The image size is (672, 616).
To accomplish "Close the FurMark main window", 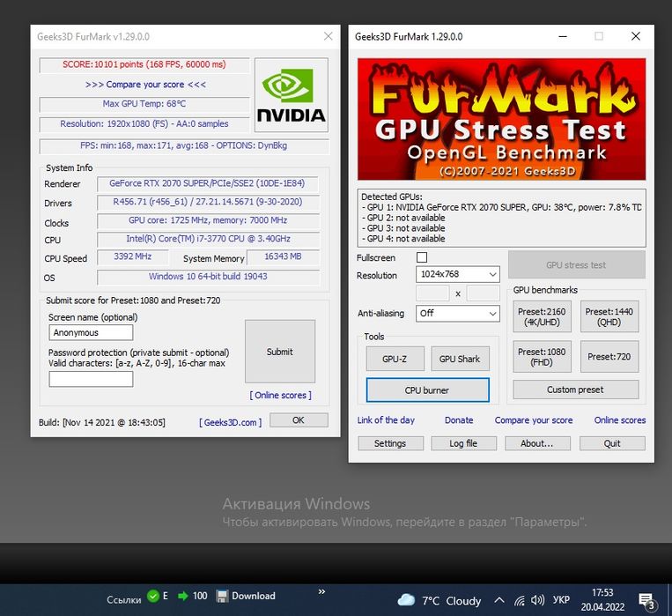I will [x=636, y=36].
